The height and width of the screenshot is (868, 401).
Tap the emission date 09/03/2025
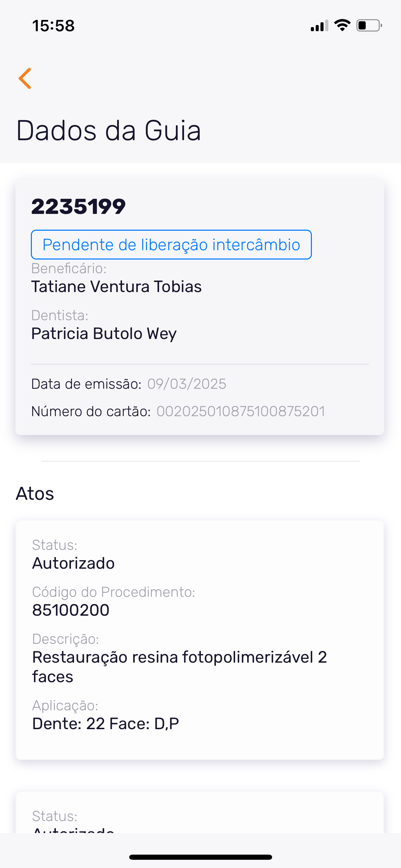(187, 384)
